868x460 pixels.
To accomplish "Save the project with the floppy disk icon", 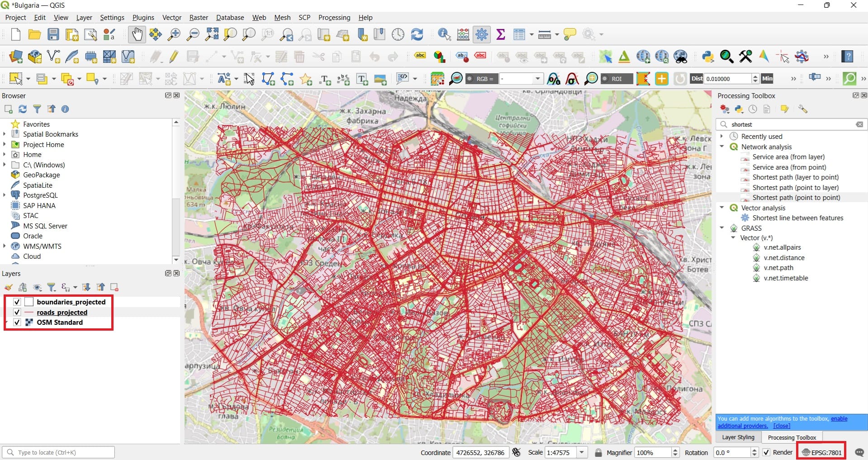I will coord(53,34).
